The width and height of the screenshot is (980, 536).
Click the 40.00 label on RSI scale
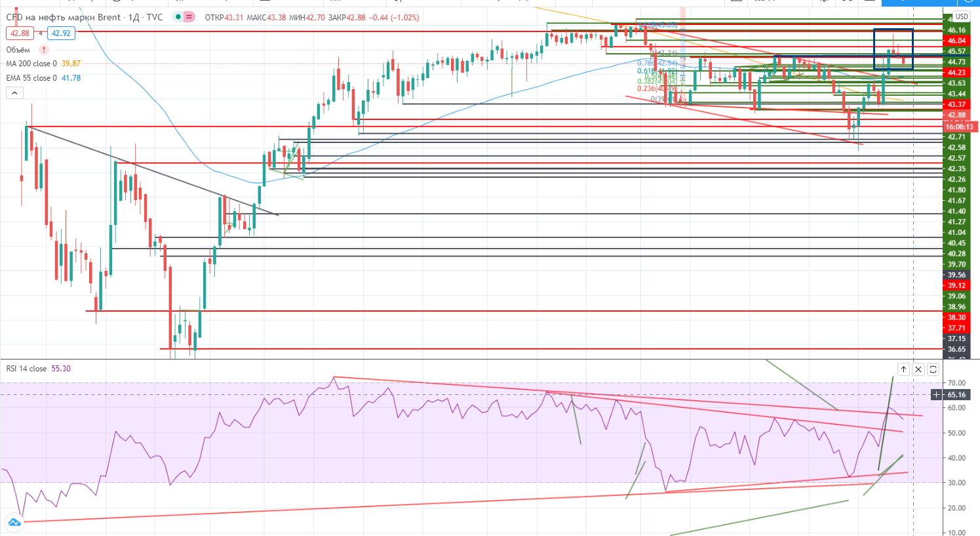click(956, 458)
